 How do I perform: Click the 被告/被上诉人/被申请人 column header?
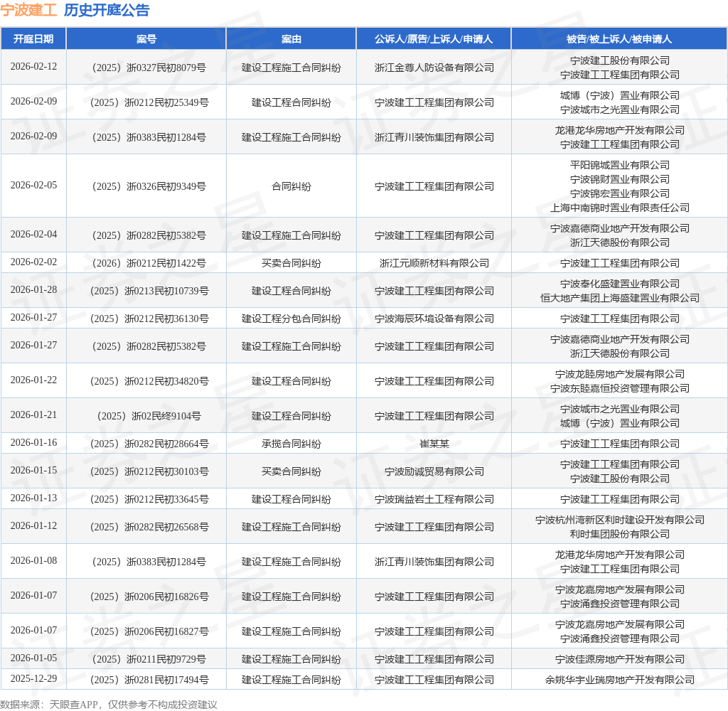(x=619, y=39)
